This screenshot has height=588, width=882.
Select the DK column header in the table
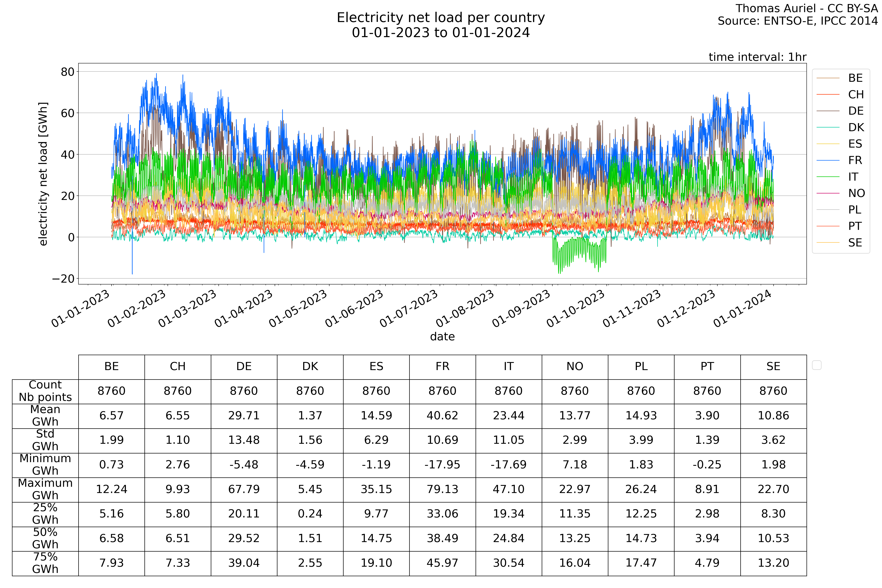click(310, 367)
